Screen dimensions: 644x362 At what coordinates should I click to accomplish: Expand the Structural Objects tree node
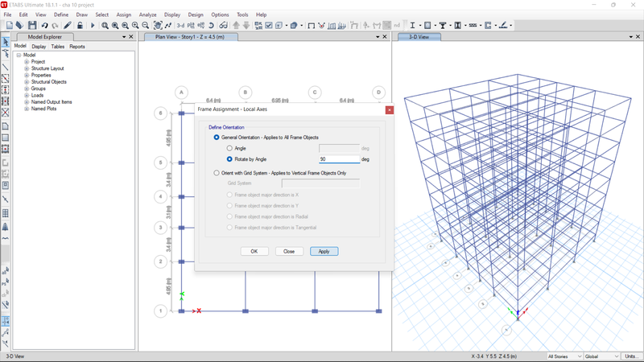[27, 82]
